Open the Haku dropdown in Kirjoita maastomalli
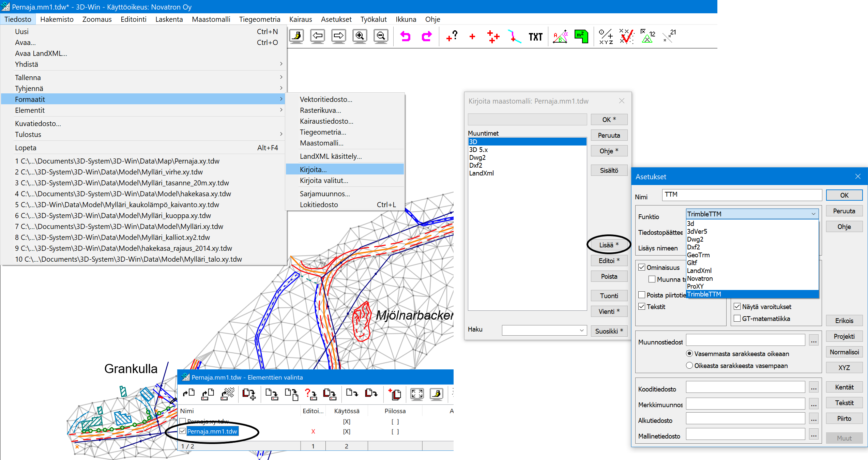Viewport: 868px width, 460px height. pyautogui.click(x=582, y=330)
